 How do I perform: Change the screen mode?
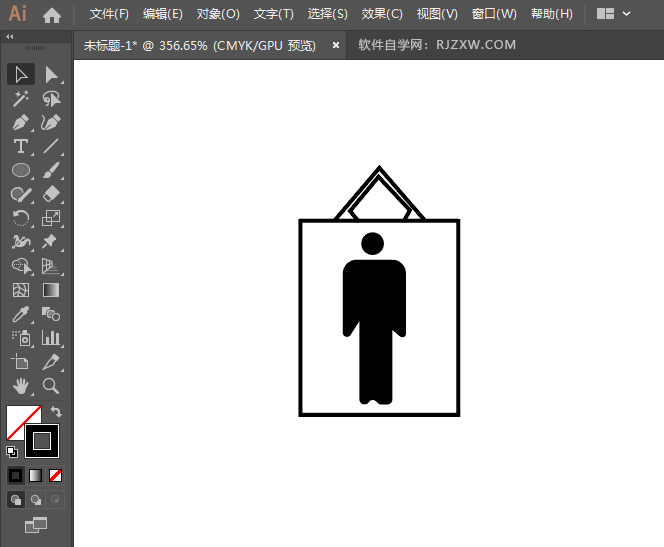(x=36, y=525)
